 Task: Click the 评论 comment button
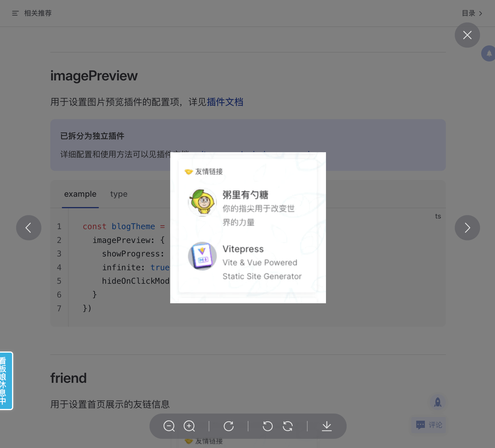click(x=429, y=425)
